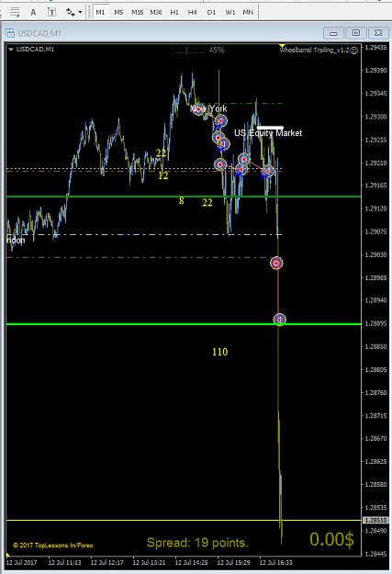Close the USDCAD,M1 chart window
Image resolution: width=392 pixels, height=574 pixels.
pyautogui.click(x=378, y=33)
